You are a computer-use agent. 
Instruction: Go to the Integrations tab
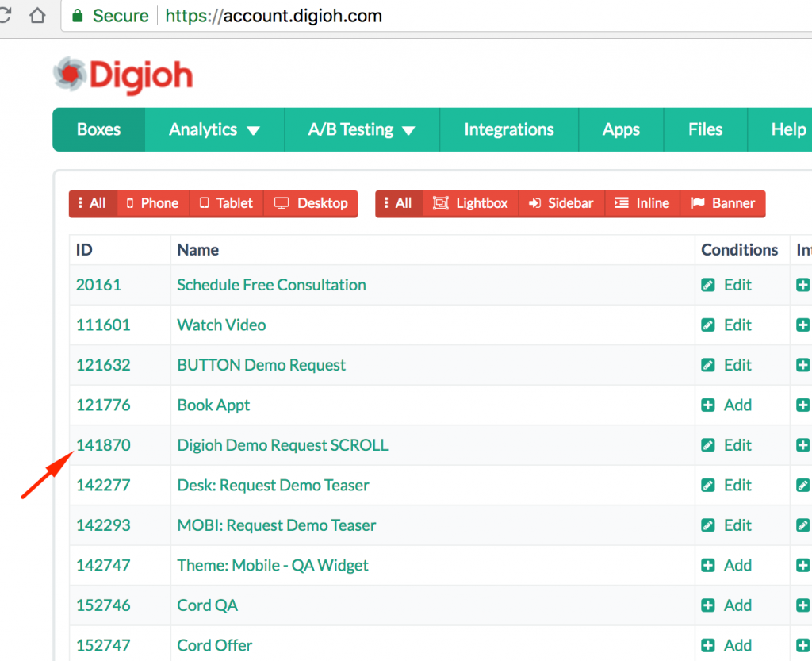(x=509, y=129)
